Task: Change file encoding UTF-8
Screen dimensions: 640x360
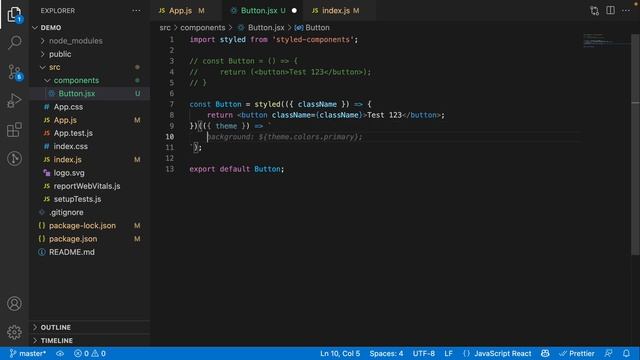Action: (x=423, y=353)
